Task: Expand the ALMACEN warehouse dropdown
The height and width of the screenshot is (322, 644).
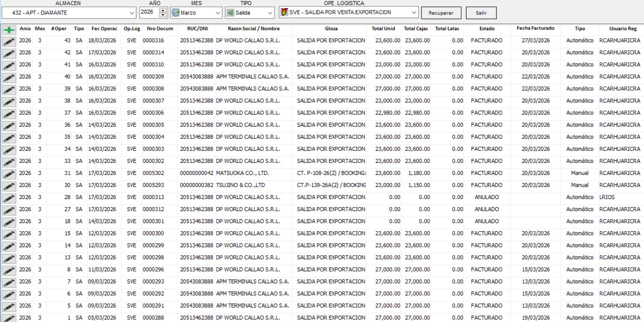Action: [x=132, y=13]
